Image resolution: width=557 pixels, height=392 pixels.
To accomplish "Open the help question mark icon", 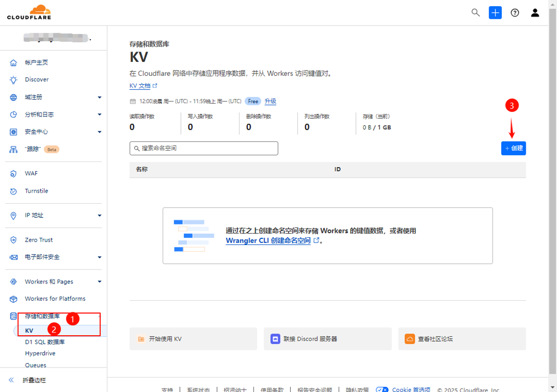I will [x=515, y=13].
